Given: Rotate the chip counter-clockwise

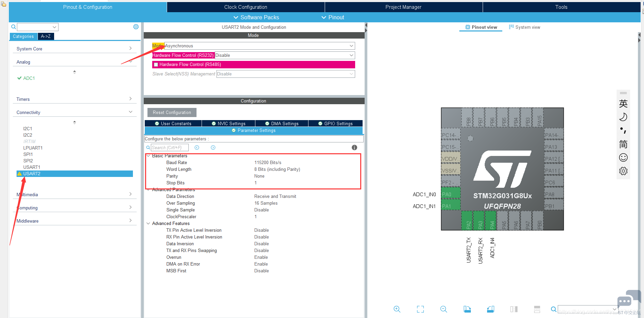Looking at the screenshot, I should click(x=490, y=309).
